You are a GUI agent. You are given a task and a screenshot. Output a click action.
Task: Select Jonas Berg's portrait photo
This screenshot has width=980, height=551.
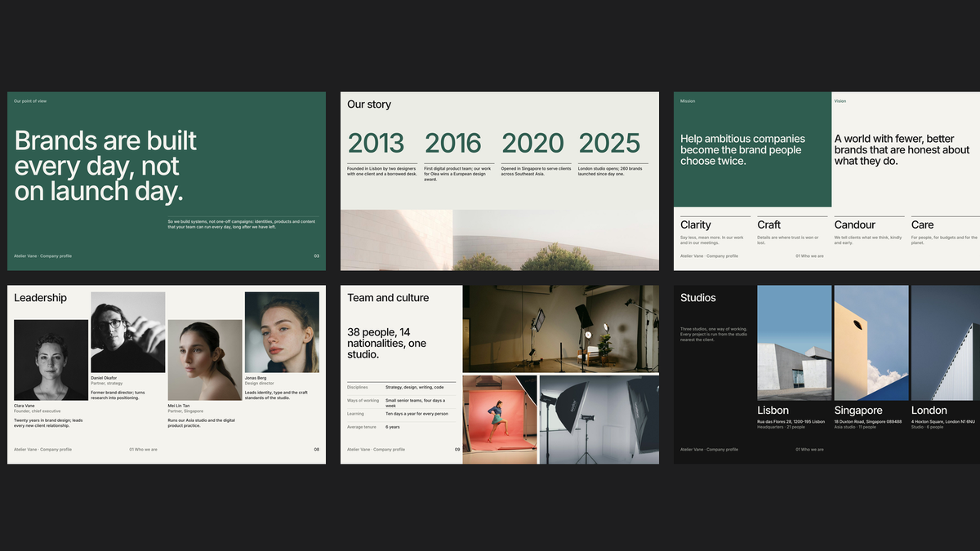pyautogui.click(x=282, y=332)
